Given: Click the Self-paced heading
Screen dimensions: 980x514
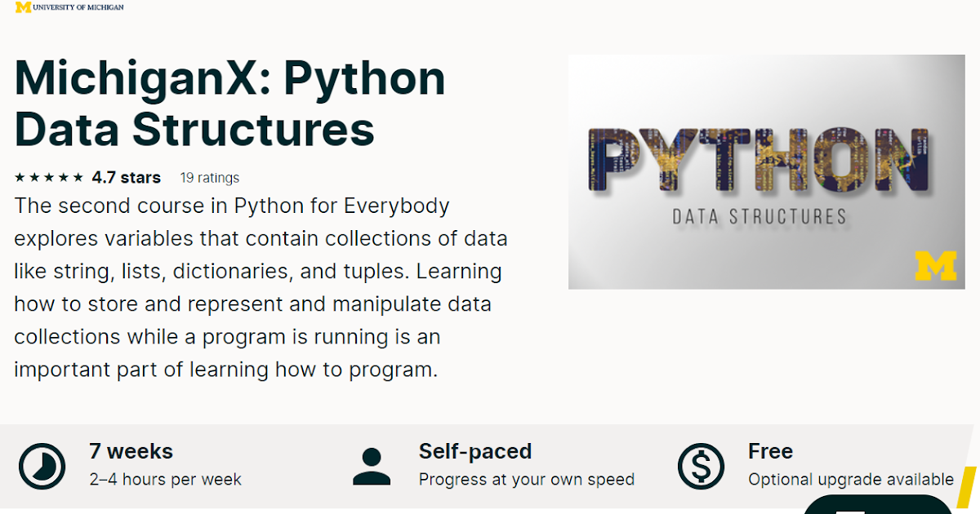Looking at the screenshot, I should [x=475, y=451].
